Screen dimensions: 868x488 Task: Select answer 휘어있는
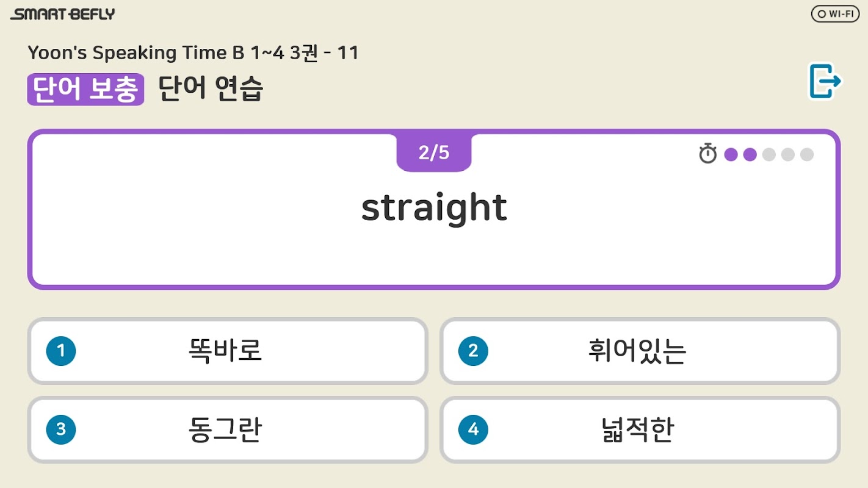(x=637, y=351)
